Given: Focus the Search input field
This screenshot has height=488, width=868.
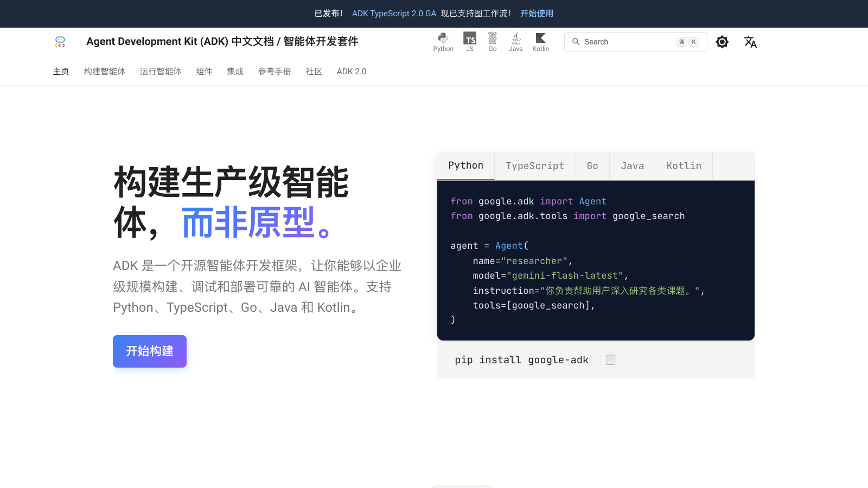Looking at the screenshot, I should (x=635, y=42).
